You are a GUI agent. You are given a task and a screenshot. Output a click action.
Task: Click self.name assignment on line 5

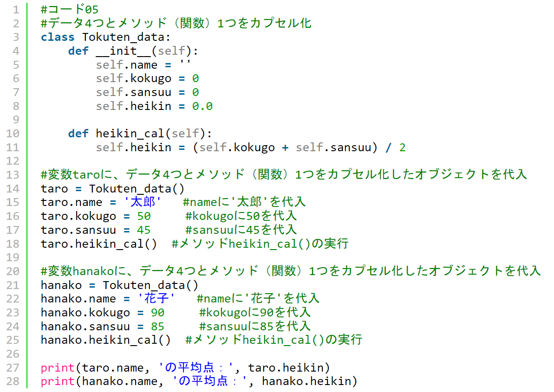pos(143,65)
